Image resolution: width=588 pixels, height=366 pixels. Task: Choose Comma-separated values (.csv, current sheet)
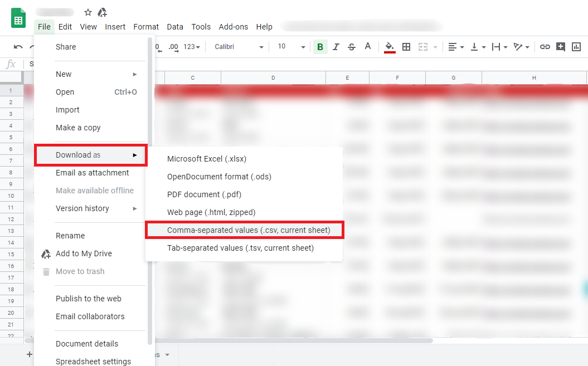[249, 230]
